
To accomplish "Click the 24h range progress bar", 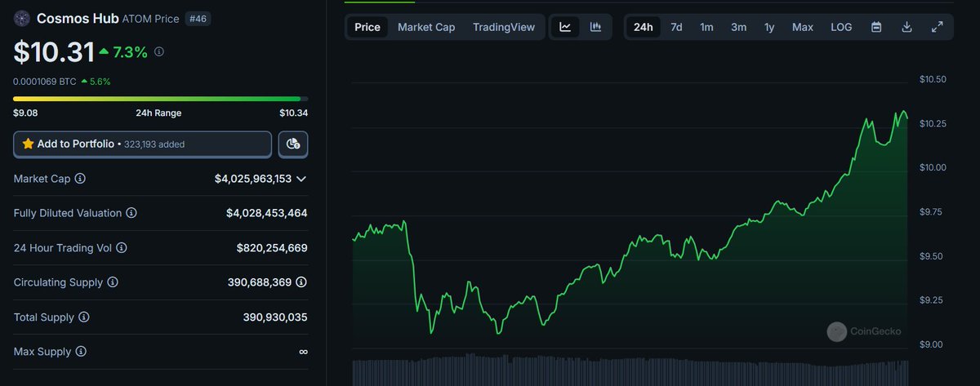I will point(160,99).
